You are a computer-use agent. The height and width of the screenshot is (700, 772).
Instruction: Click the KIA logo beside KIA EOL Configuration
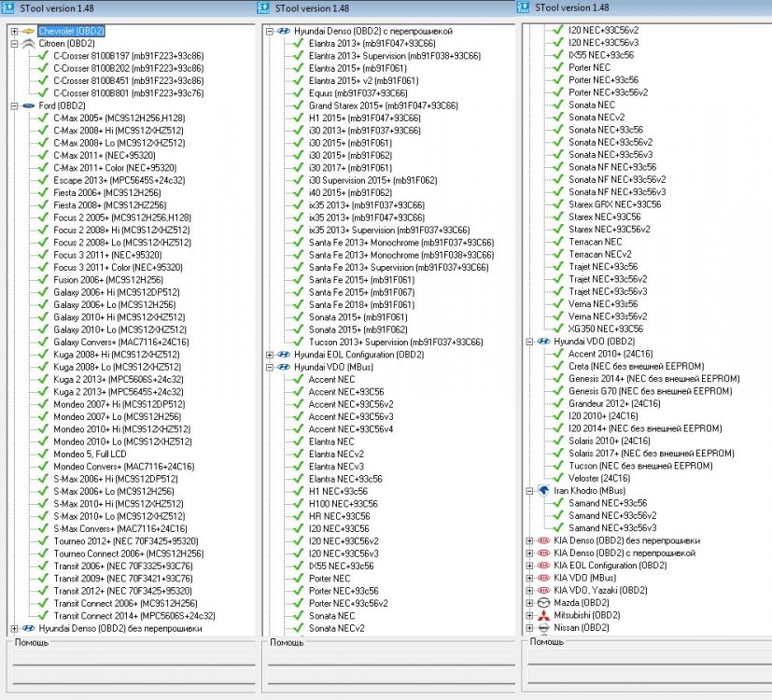543,565
